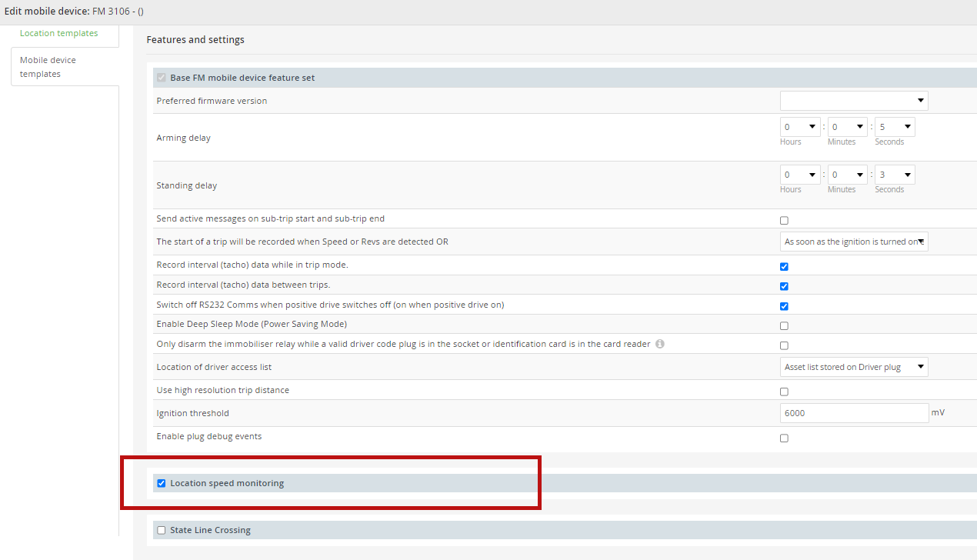Open Preferred firmware version dropdown

(854, 101)
